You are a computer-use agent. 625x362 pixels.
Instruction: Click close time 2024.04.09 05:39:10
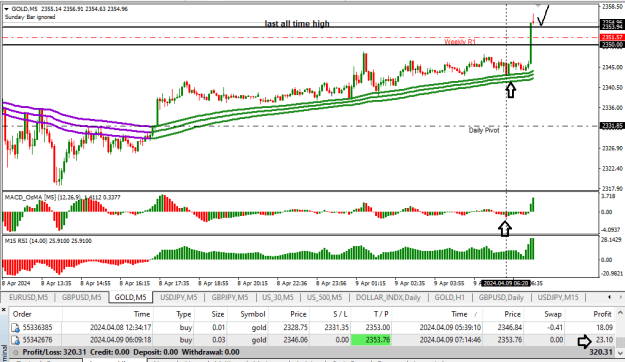[450, 328]
